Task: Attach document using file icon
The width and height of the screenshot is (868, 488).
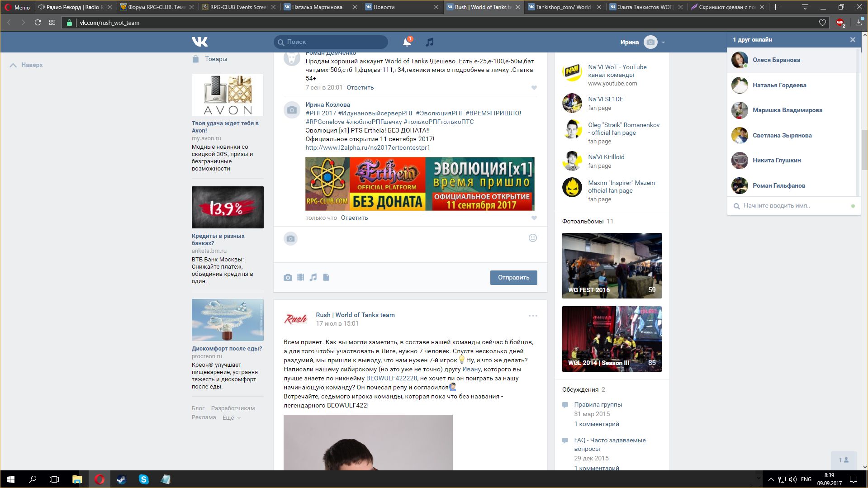Action: click(326, 277)
